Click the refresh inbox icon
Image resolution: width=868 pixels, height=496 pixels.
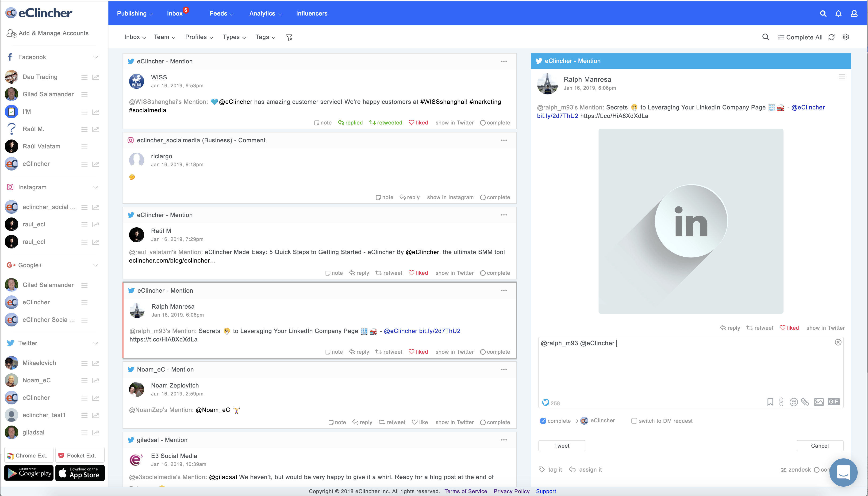point(832,37)
